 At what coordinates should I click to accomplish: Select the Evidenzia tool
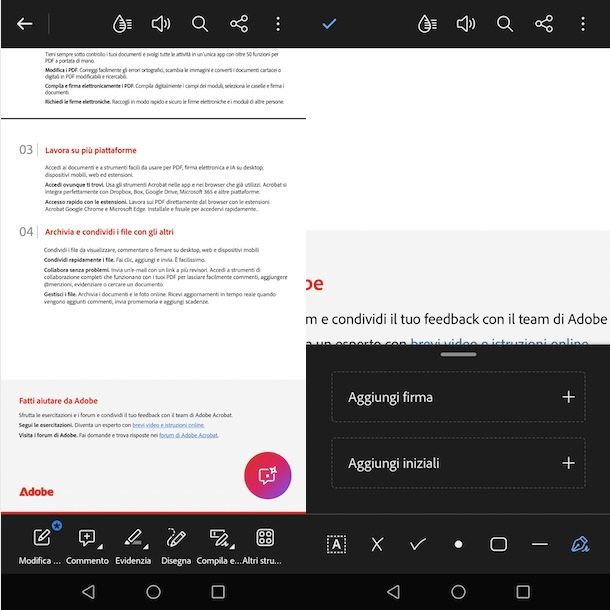click(133, 545)
